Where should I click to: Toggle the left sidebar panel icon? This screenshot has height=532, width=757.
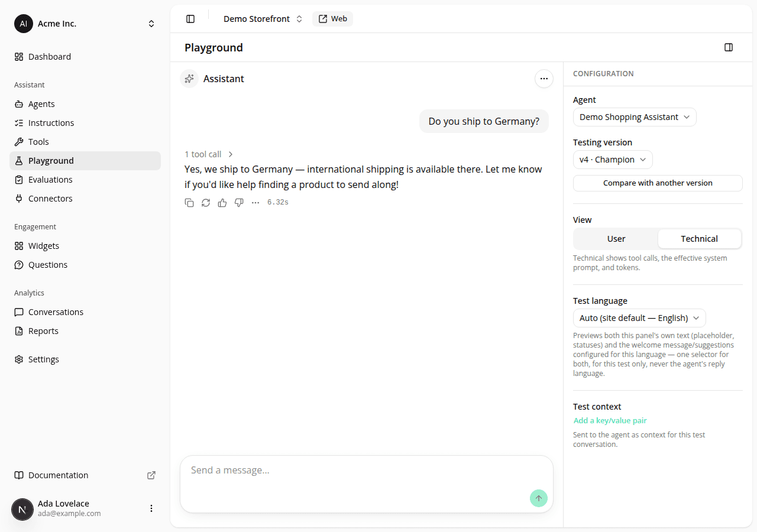pyautogui.click(x=190, y=19)
